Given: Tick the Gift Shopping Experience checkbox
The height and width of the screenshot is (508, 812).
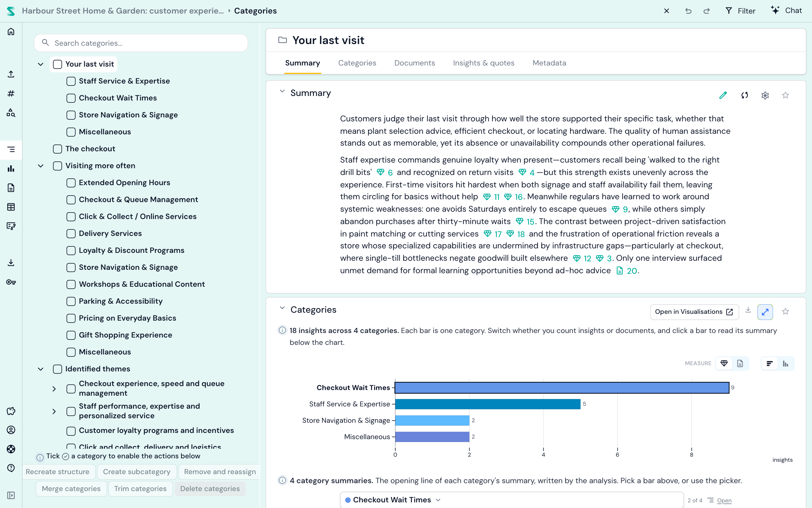Looking at the screenshot, I should click(71, 335).
